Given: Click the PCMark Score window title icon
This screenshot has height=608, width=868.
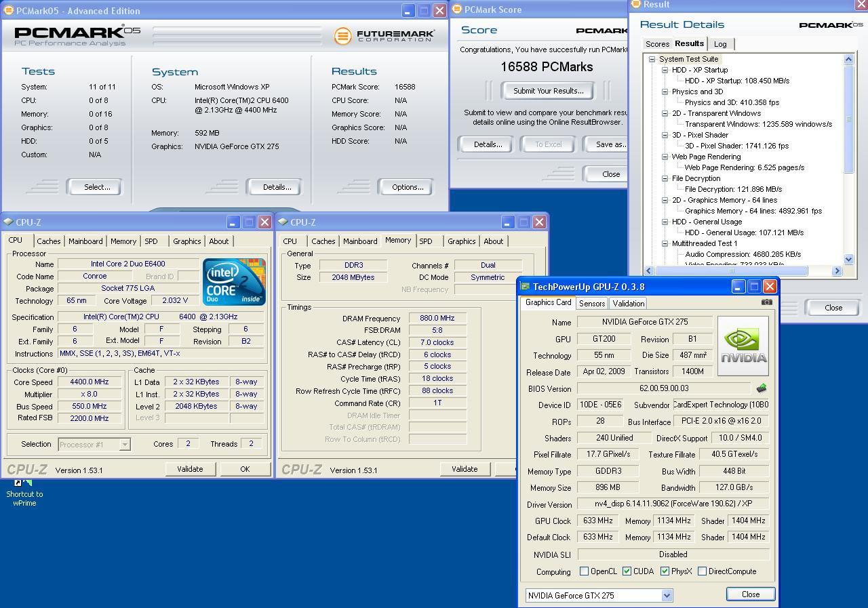Looking at the screenshot, I should 457,9.
